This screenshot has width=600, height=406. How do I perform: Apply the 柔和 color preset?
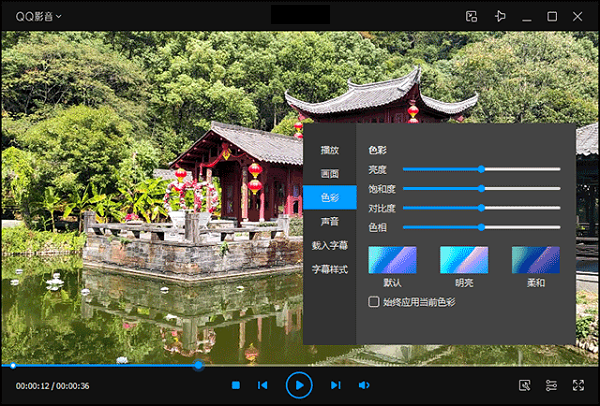[536, 260]
